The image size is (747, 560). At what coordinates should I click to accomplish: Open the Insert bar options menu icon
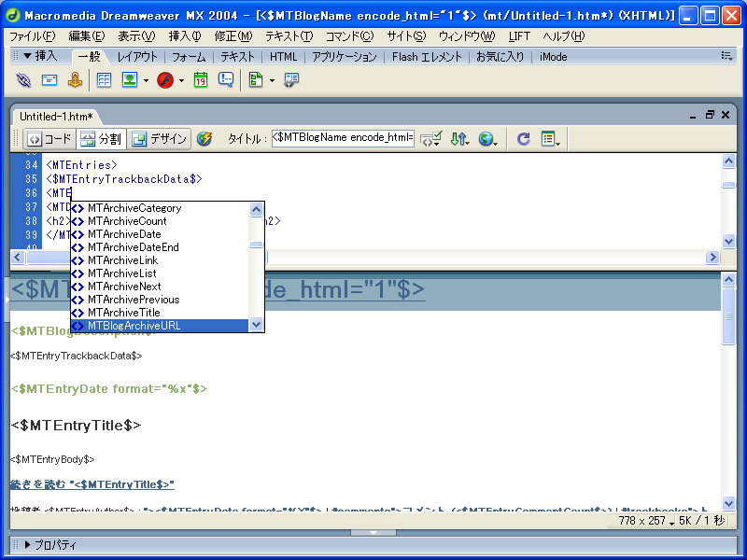pyautogui.click(x=726, y=56)
